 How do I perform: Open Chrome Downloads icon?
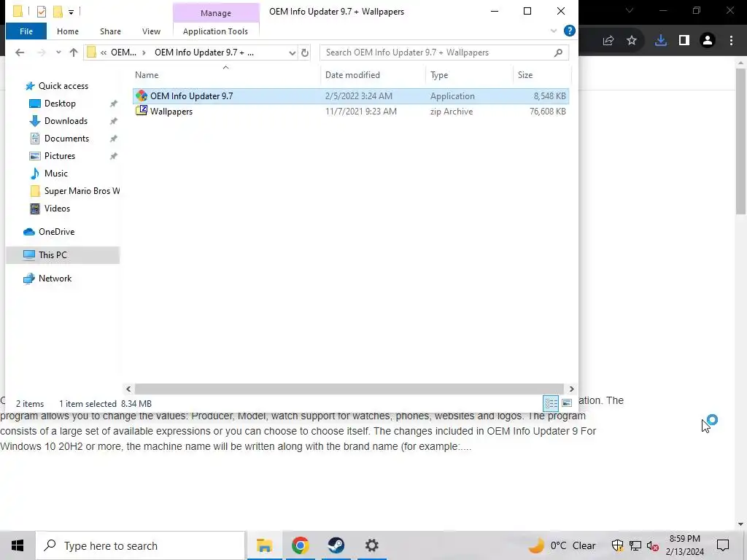[x=660, y=41]
